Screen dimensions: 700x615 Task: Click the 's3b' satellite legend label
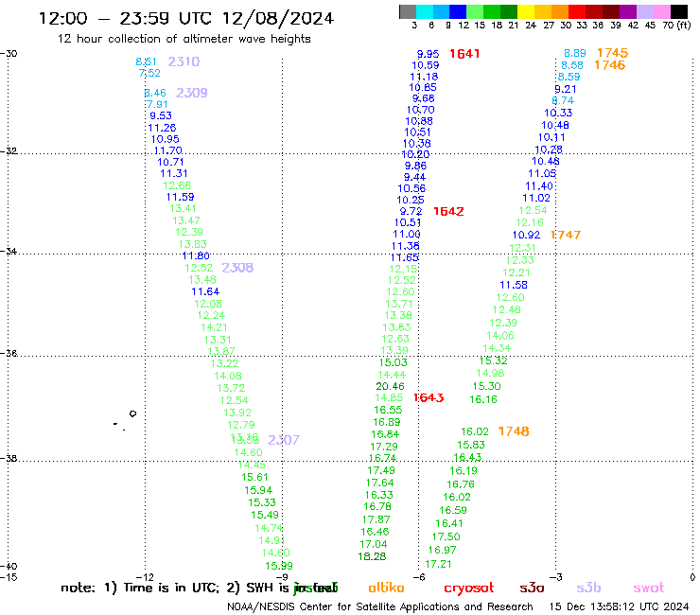[588, 588]
